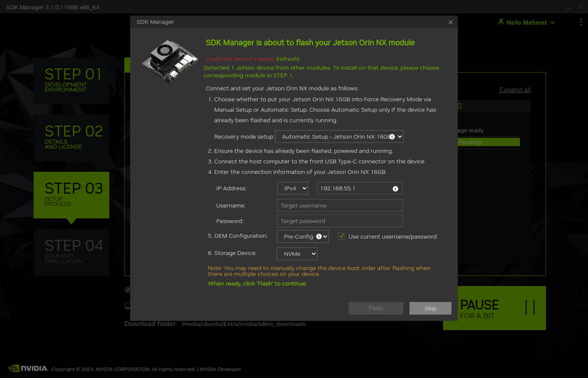Open the IPv4 protocol dropdown

(292, 188)
